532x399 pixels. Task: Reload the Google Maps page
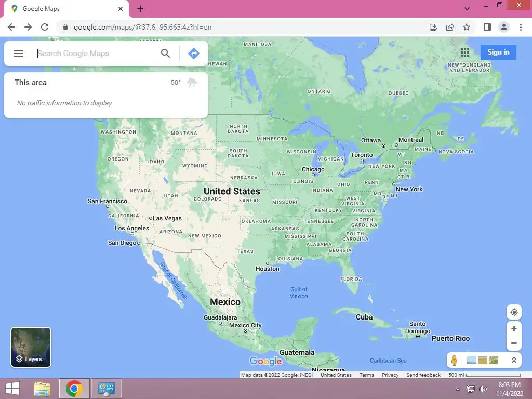45,27
